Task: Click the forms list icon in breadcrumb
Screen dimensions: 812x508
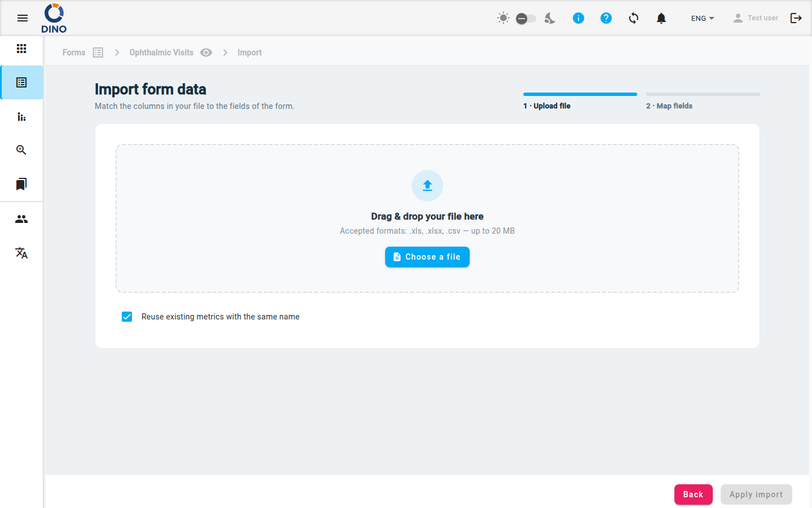Action: pyautogui.click(x=98, y=52)
